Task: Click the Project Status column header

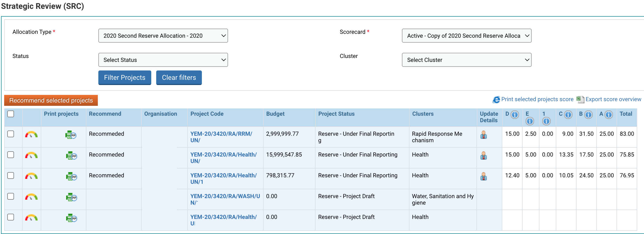Action: [337, 114]
